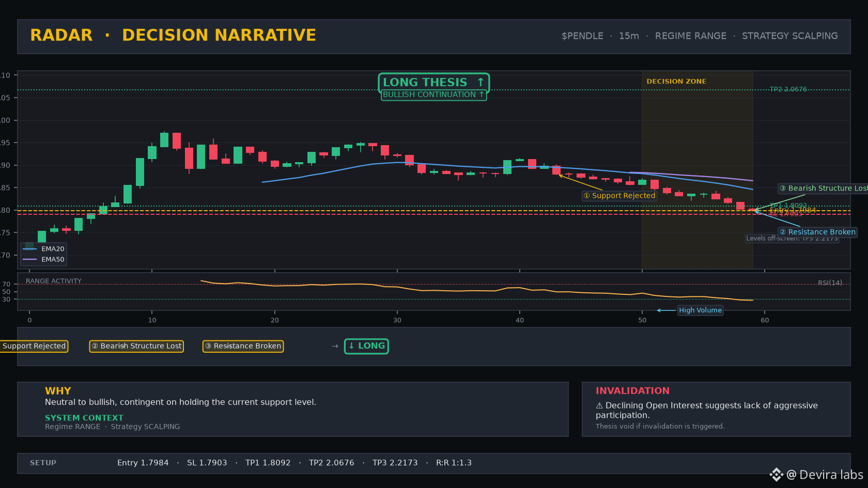Click the TP2 2.0676 level label
The image size is (868, 488).
point(788,89)
